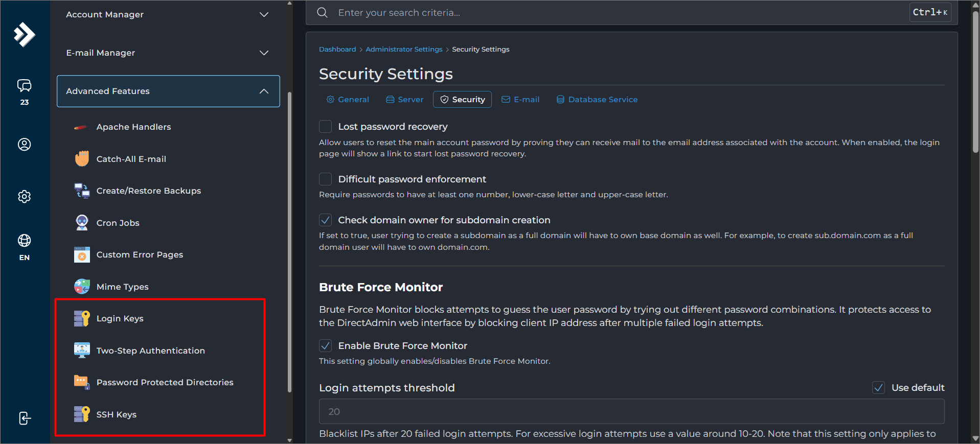Image resolution: width=980 pixels, height=444 pixels.
Task: Click the SSH Keys icon
Action: click(82, 414)
